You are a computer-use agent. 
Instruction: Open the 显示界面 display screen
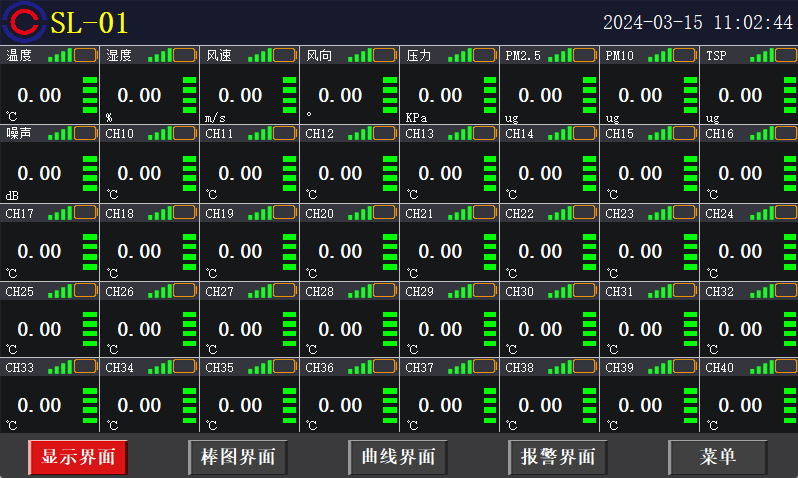tap(78, 457)
